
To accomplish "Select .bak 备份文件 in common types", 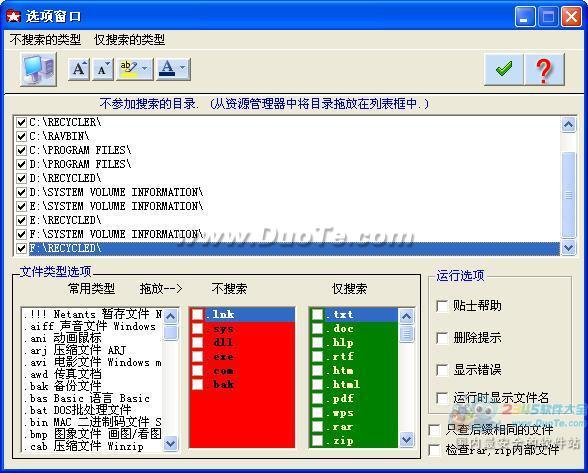I will (x=62, y=386).
